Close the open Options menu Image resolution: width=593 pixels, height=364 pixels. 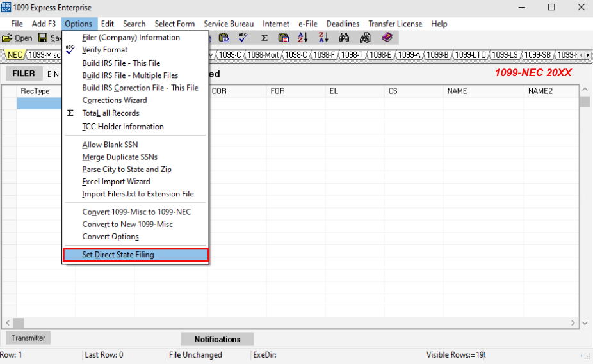point(78,24)
